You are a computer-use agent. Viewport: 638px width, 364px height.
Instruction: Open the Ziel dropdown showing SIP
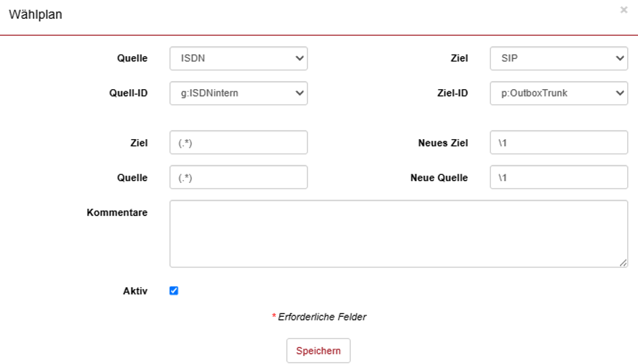point(559,58)
